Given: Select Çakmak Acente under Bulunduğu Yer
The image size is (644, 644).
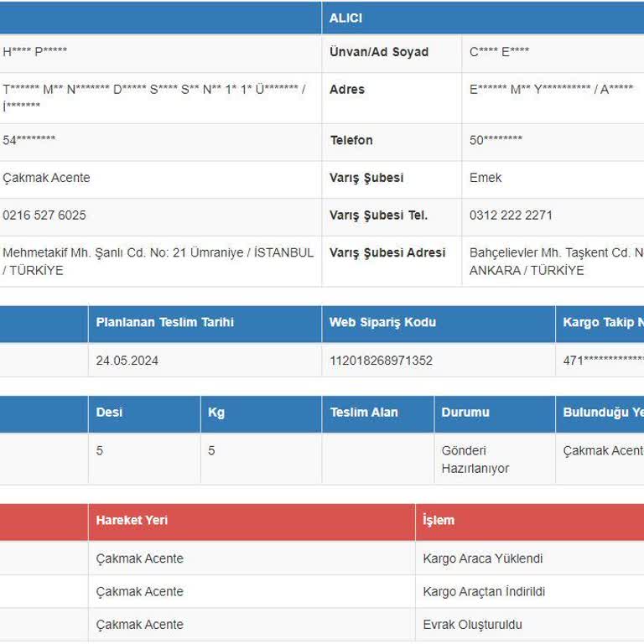Looking at the screenshot, I should tap(604, 450).
